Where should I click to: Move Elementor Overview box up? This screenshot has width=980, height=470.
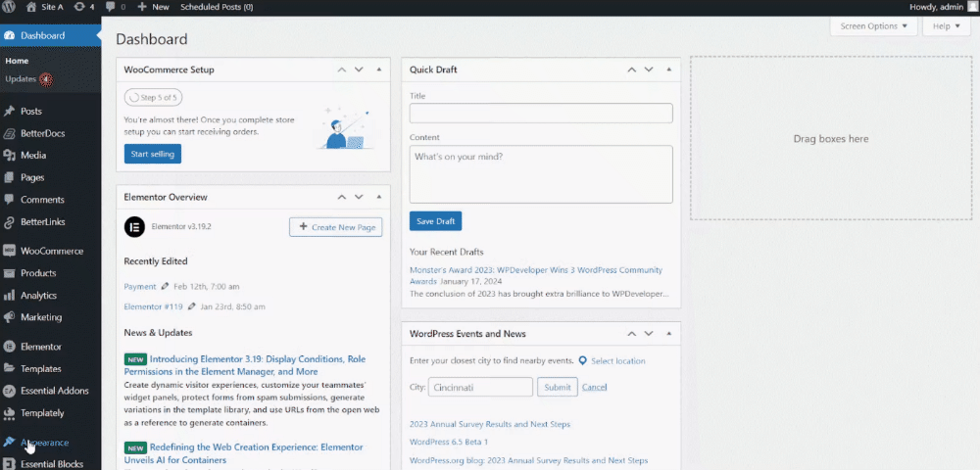tap(341, 197)
